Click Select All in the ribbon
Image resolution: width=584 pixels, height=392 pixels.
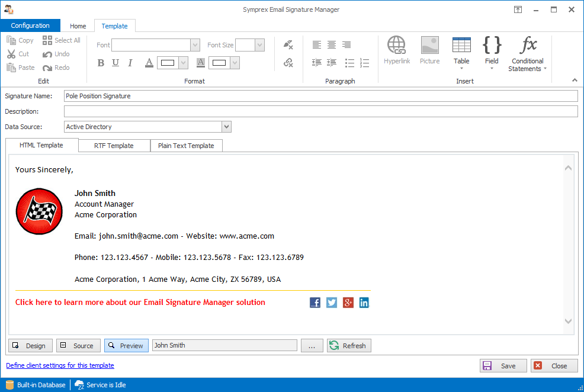(x=62, y=40)
